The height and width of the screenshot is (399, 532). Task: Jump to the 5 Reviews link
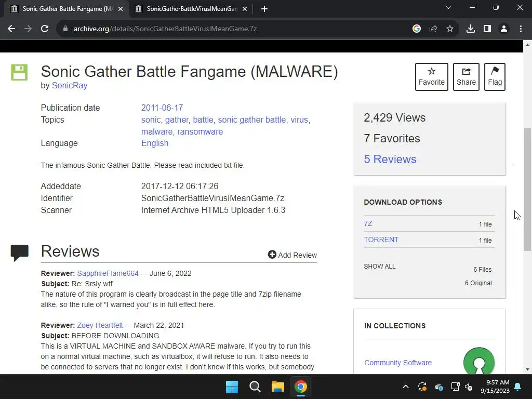(x=390, y=159)
